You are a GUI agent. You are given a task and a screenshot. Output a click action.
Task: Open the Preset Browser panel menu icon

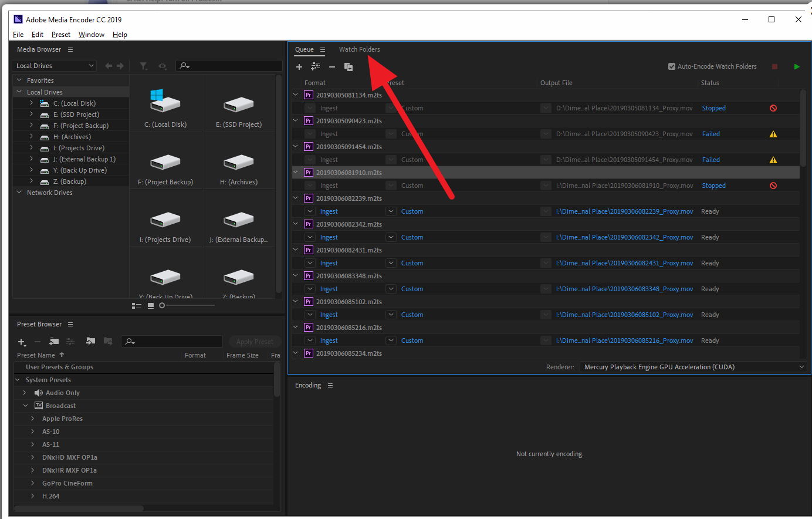(x=70, y=324)
